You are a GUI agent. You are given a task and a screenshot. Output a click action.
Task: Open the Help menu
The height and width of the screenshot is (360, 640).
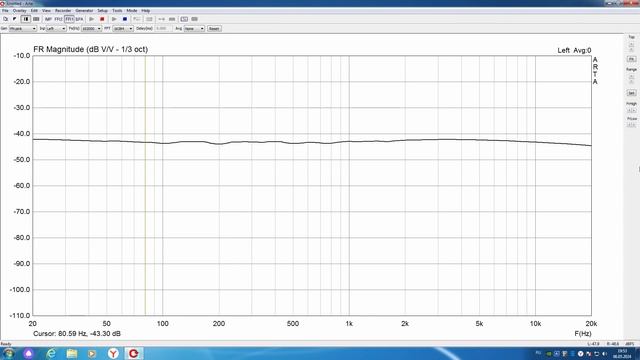click(146, 11)
